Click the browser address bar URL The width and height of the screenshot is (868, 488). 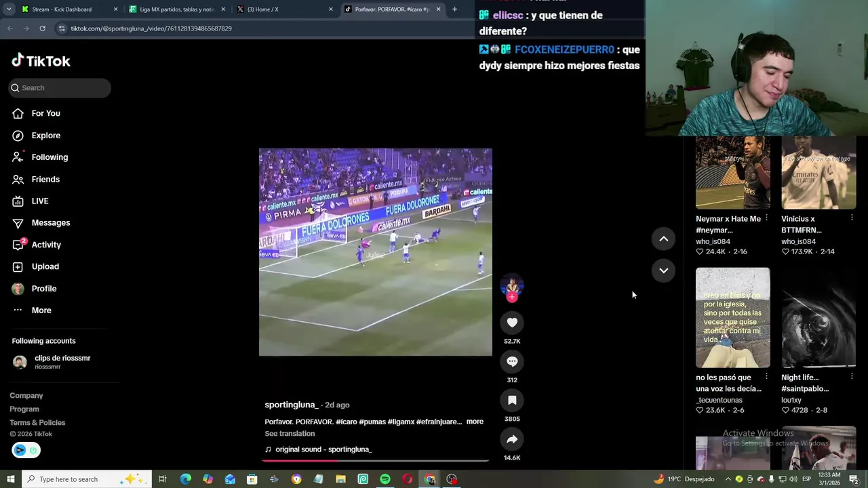tap(151, 28)
